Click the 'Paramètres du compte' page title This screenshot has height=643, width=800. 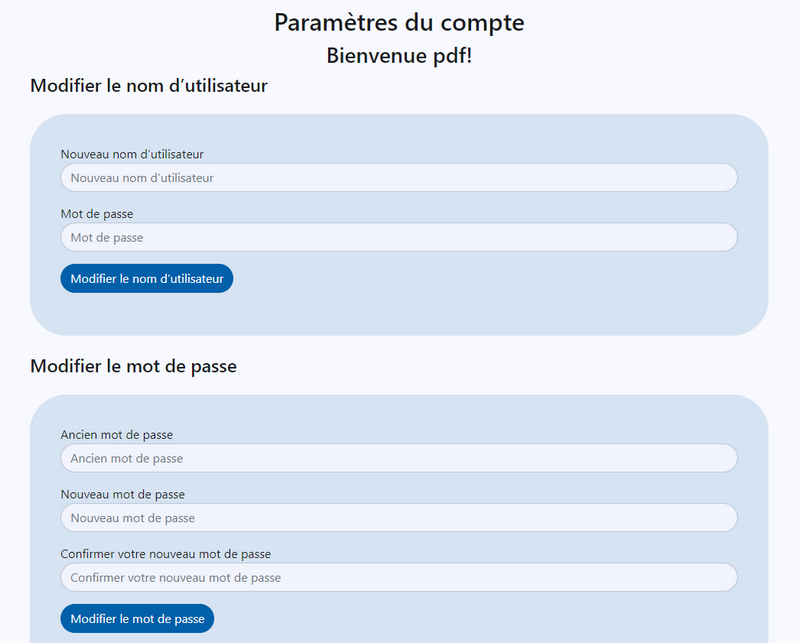(399, 22)
